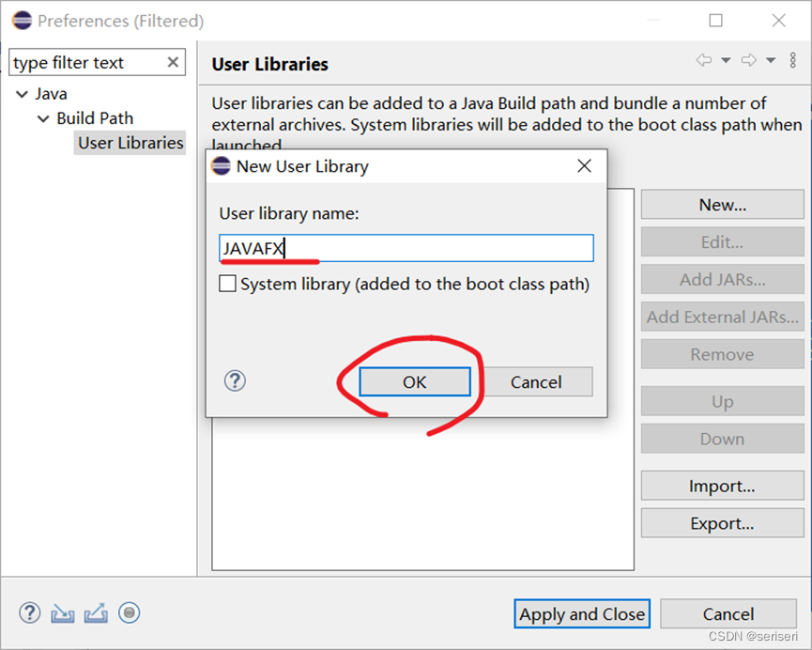Collapse the Java tree node
This screenshot has height=650, width=812.
[22, 94]
